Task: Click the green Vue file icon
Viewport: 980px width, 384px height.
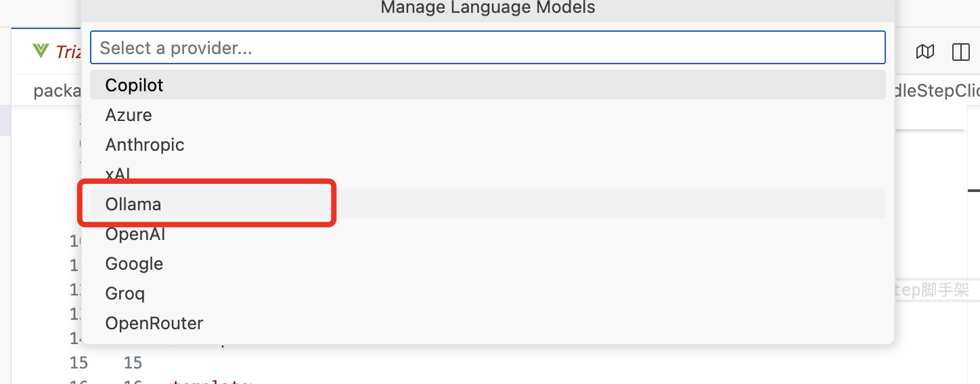Action: click(41, 51)
